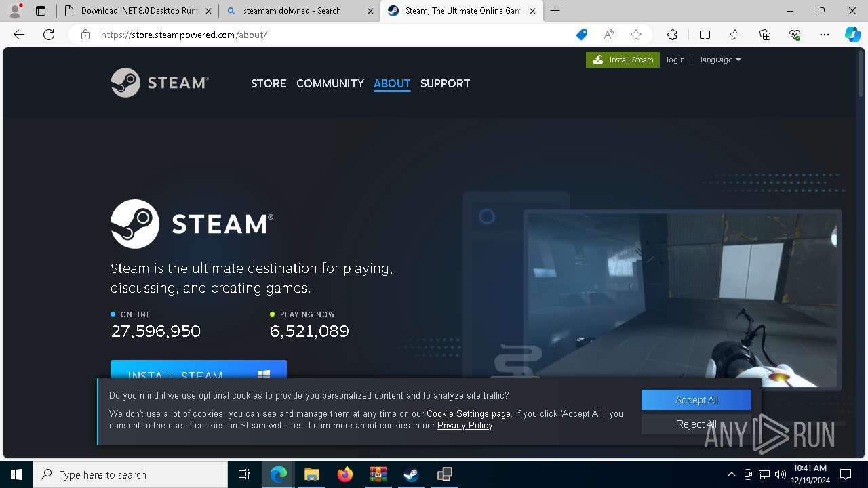Click the Portal gameplay video preview
Image resolution: width=868 pixels, height=488 pixels.
coord(682,300)
